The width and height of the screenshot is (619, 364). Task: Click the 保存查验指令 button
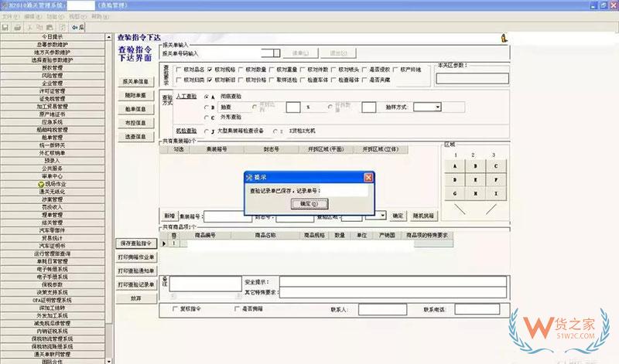click(136, 243)
